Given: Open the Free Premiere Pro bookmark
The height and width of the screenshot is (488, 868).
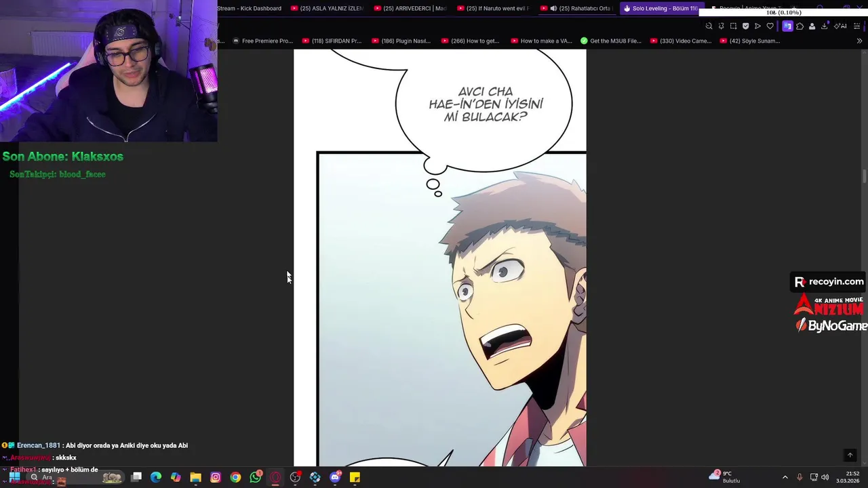Looking at the screenshot, I should (x=262, y=41).
